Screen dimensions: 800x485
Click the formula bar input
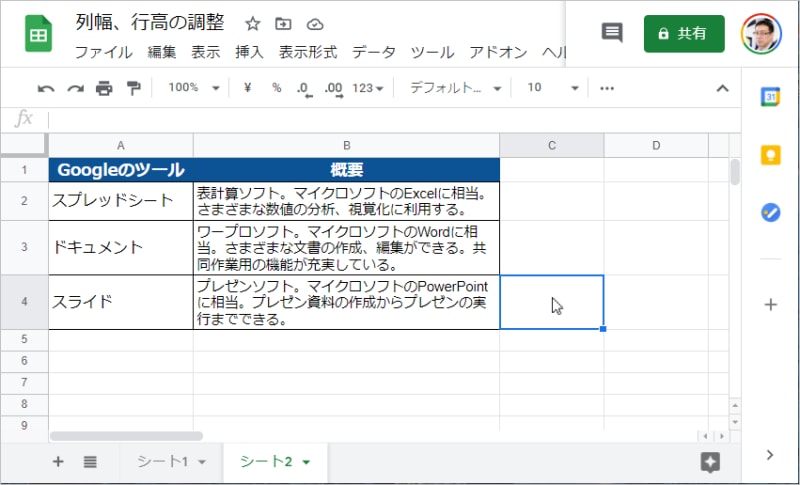click(393, 120)
